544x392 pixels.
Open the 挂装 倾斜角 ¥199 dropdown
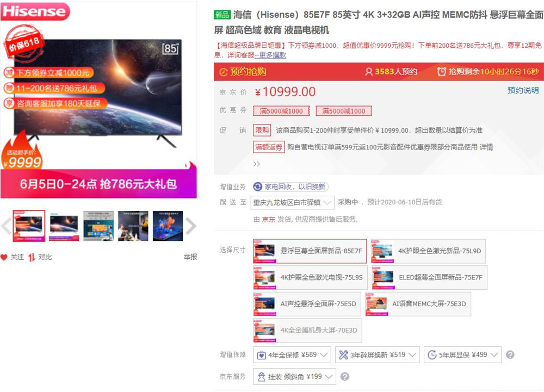click(x=294, y=377)
